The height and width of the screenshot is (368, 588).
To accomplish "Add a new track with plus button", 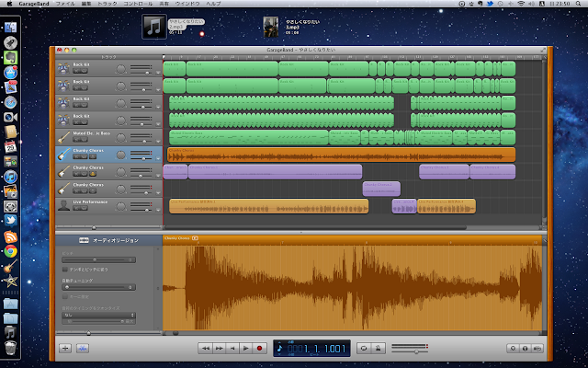I will coord(65,349).
